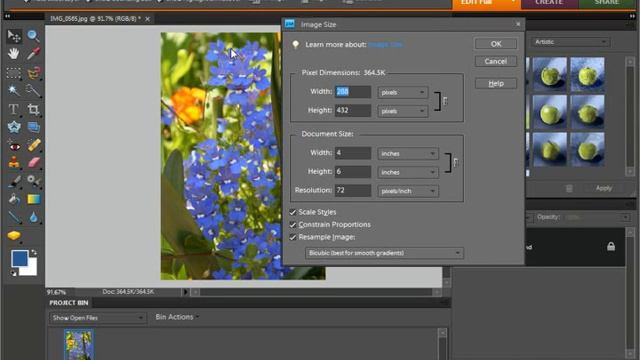The image size is (640, 360).
Task: Open Resolution pixels/inch dropdown
Action: [408, 191]
